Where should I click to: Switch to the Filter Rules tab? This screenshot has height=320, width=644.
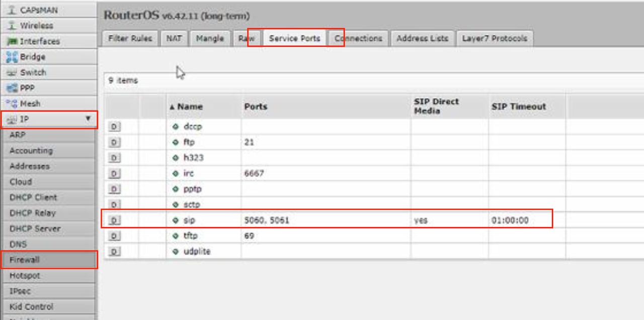pos(130,39)
